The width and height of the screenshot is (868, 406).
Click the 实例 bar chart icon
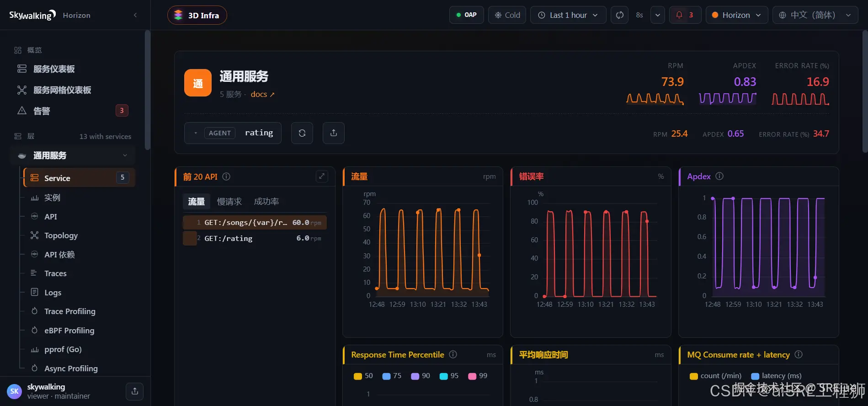(x=34, y=198)
